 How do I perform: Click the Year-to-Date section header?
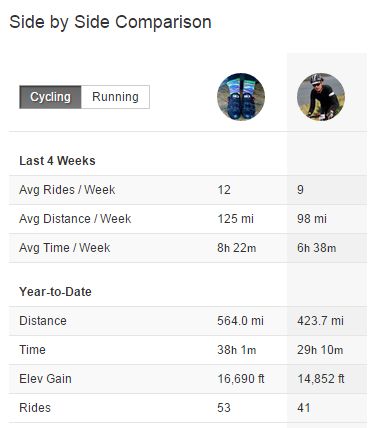click(55, 292)
